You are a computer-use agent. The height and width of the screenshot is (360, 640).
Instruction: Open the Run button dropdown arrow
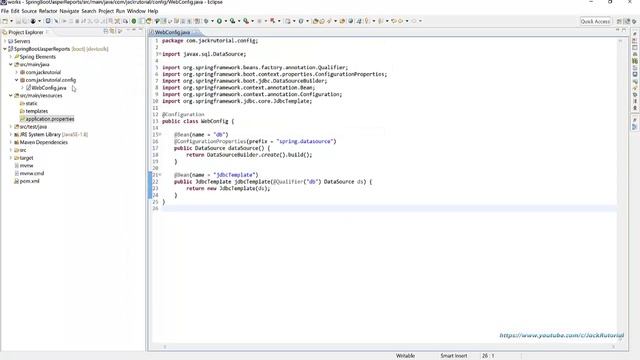[225, 21]
